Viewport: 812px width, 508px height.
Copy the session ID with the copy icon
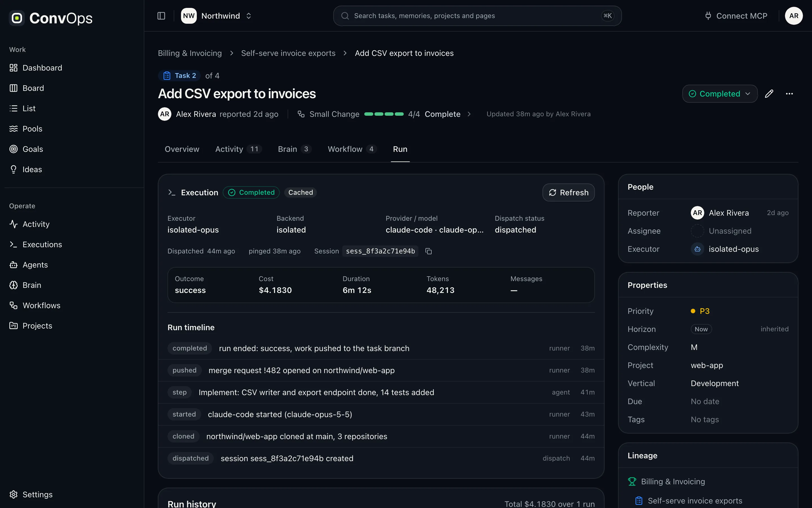[x=429, y=251]
